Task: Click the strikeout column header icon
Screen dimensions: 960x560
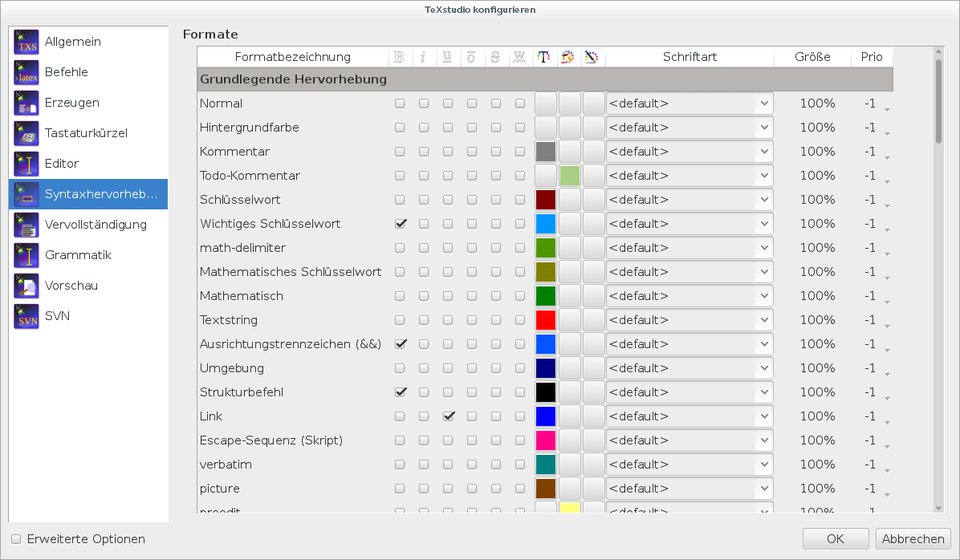Action: (x=495, y=57)
